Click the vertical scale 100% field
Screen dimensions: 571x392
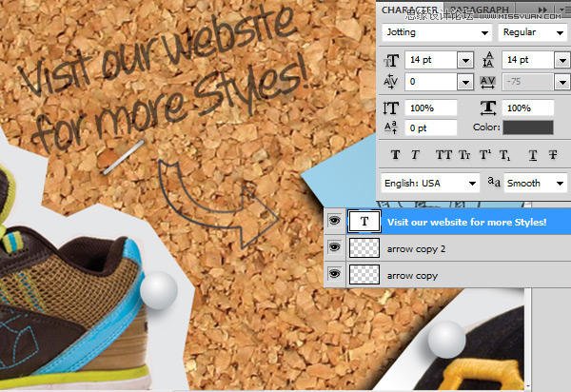[x=431, y=108]
